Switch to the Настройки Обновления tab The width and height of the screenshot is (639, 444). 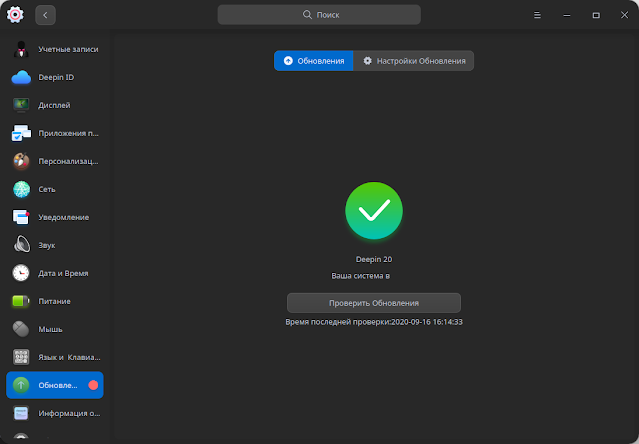pyautogui.click(x=414, y=61)
